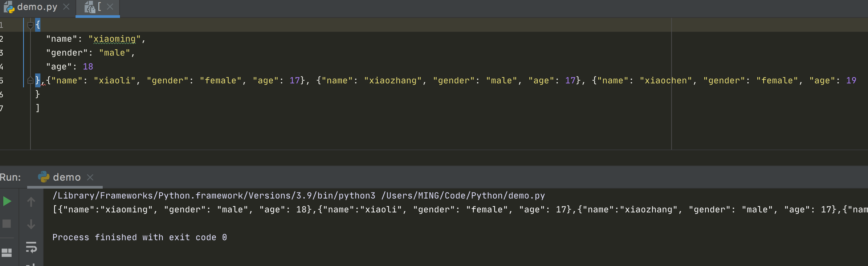Click the Python icon on demo run tab
Screen dimensions: 868x266
[x=43, y=177]
